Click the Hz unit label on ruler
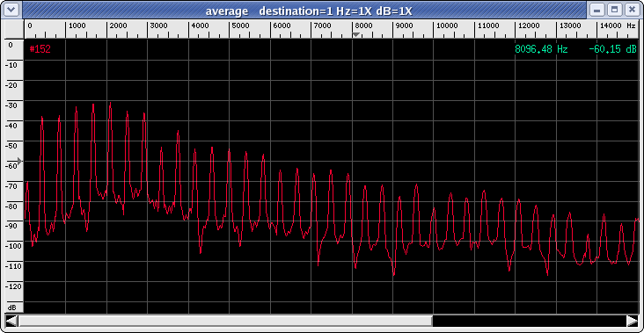 631,25
